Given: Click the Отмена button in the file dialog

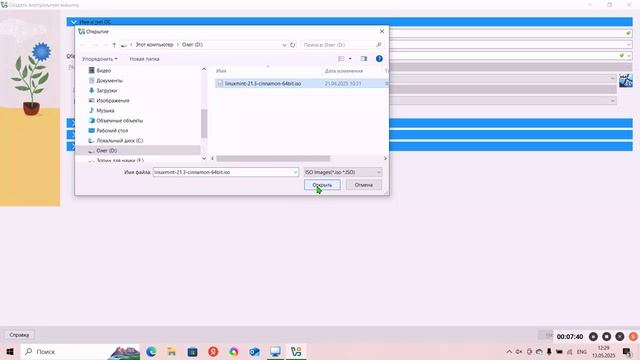Looking at the screenshot, I should point(364,185).
